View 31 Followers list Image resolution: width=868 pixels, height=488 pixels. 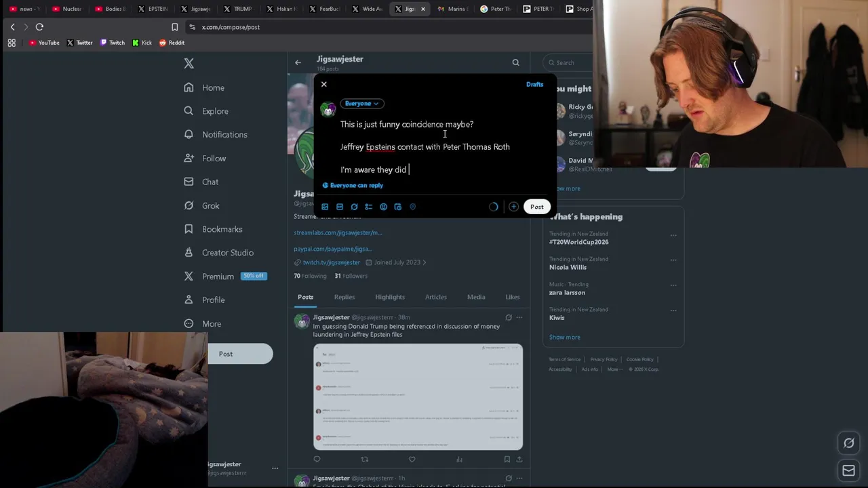pos(351,276)
